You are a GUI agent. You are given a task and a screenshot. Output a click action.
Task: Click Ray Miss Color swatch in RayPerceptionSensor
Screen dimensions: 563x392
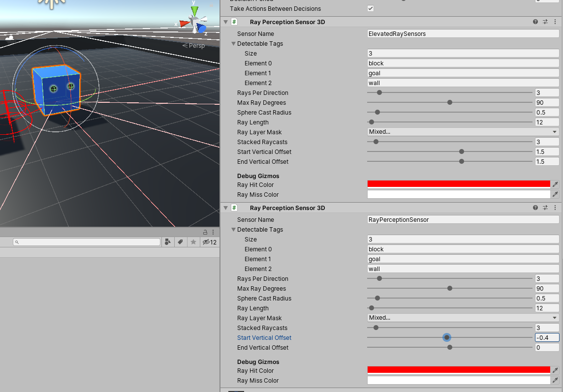point(459,380)
